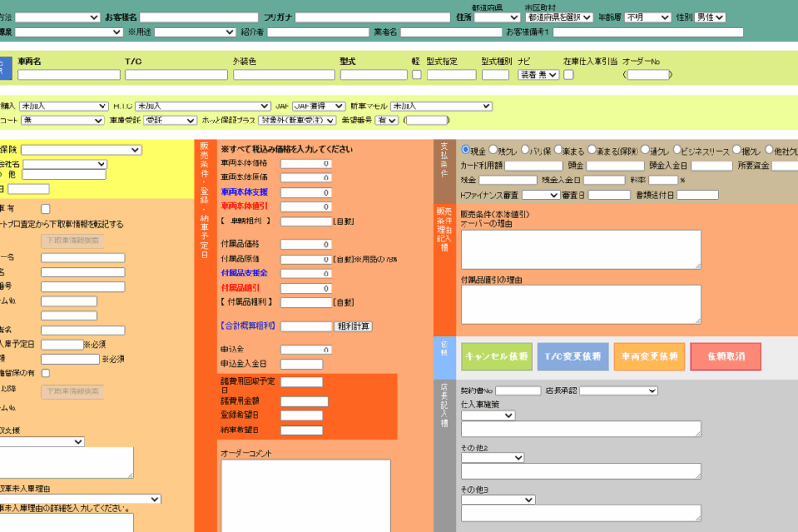Image resolution: width=798 pixels, height=532 pixels.
Task: Click the 粗利計算 button
Action: [x=354, y=326]
